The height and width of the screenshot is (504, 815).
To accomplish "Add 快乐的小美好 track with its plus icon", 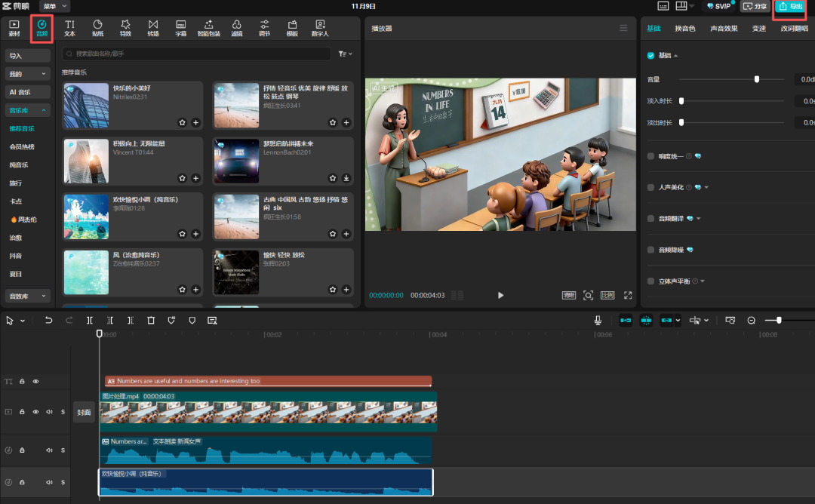I will pos(195,122).
